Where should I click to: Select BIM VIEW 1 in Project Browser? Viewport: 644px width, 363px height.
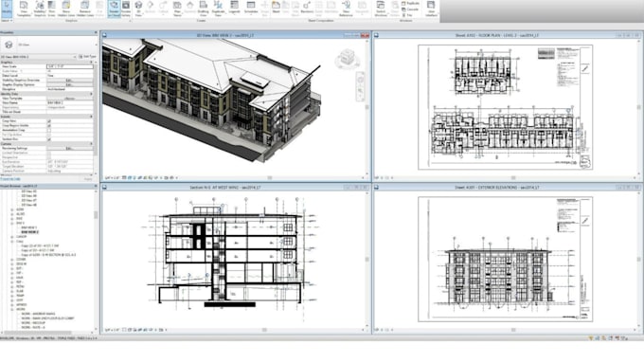pos(29,227)
